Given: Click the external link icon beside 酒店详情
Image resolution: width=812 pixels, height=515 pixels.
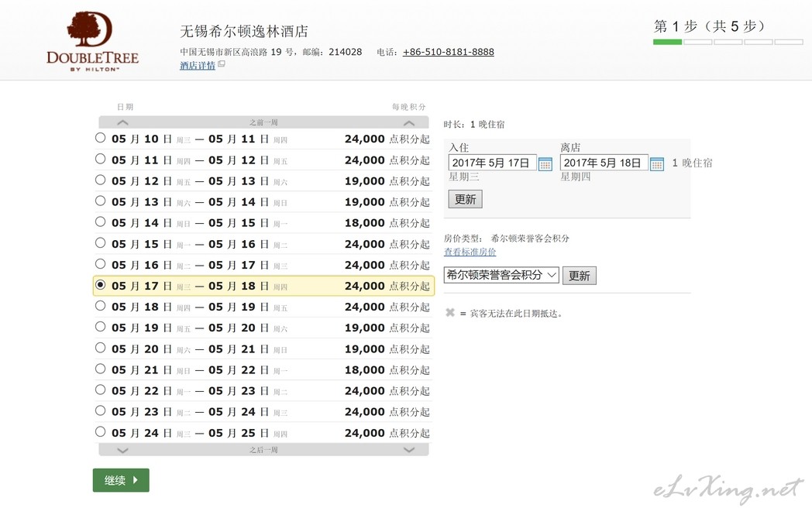Looking at the screenshot, I should pos(221,64).
